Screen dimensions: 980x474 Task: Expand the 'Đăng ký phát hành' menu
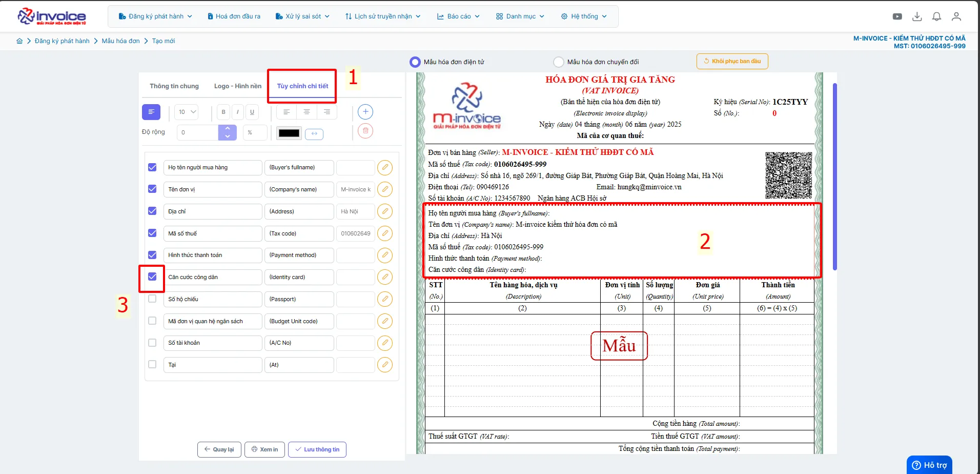tap(155, 16)
